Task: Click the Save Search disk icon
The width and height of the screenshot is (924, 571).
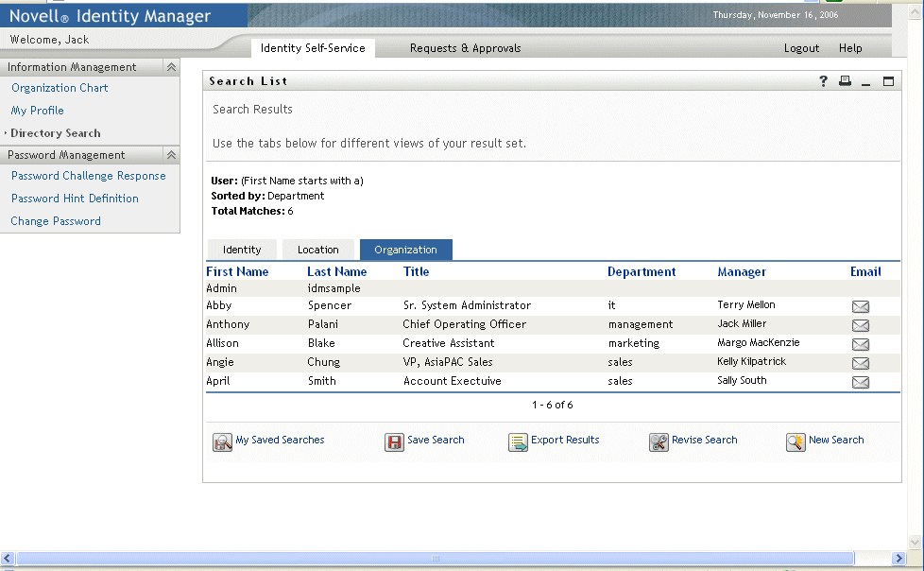Action: click(394, 441)
